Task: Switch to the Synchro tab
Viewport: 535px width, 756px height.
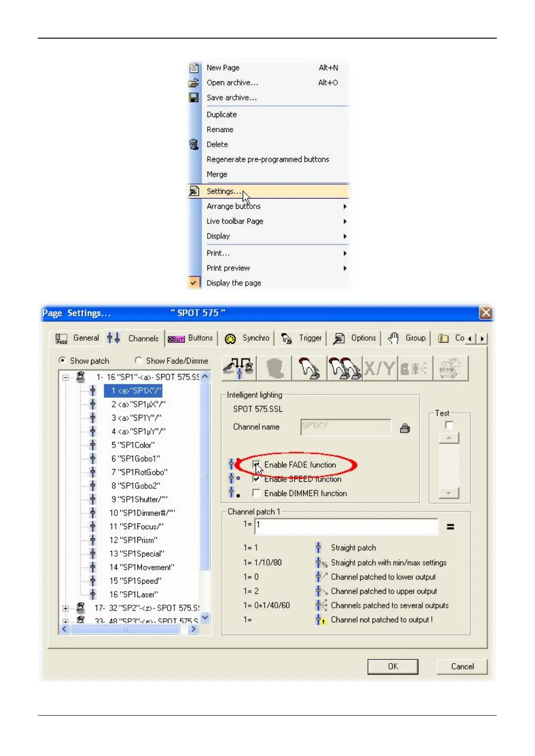Action: point(248,338)
